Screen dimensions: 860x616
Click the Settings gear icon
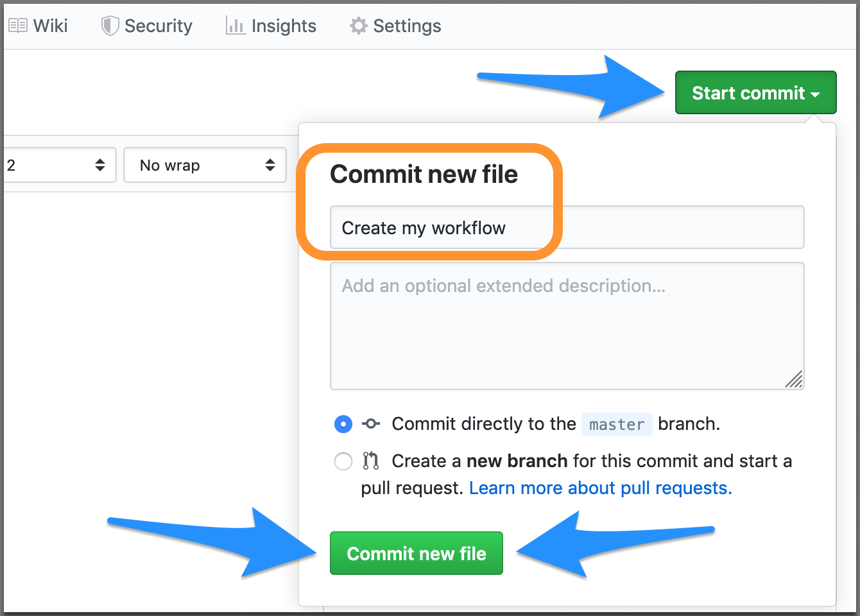[x=357, y=26]
